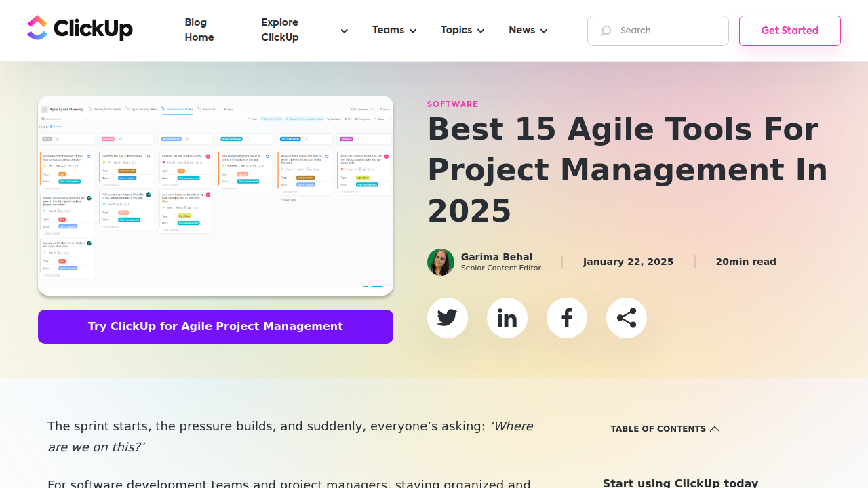Click Try ClickUp for Agile Project Management

coord(216,327)
